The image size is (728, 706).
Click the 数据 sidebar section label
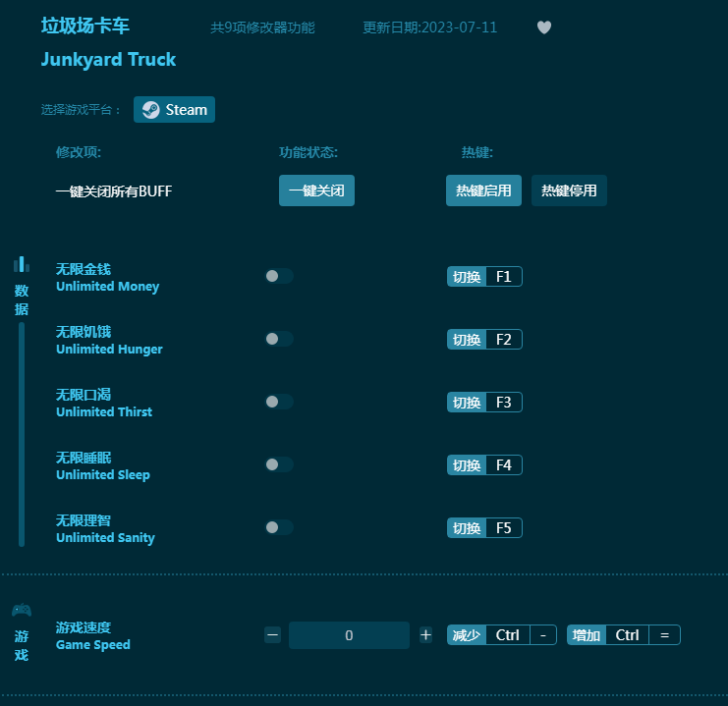tap(22, 299)
